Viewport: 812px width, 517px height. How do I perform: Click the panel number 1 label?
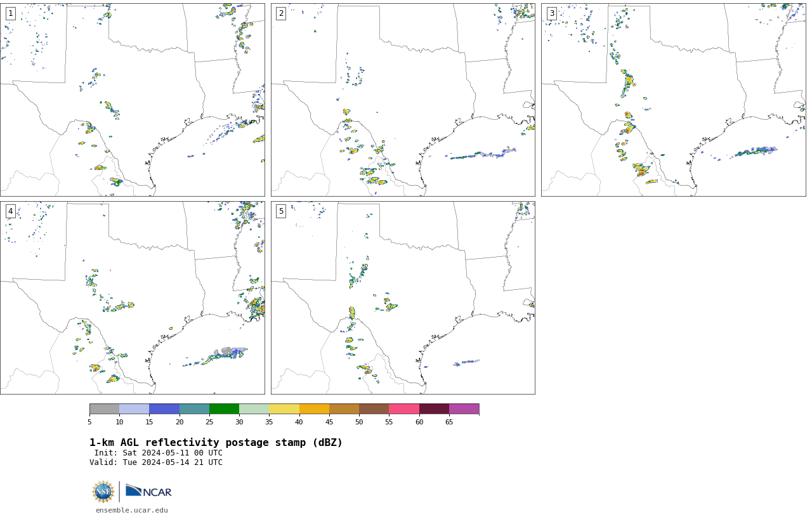click(x=10, y=13)
